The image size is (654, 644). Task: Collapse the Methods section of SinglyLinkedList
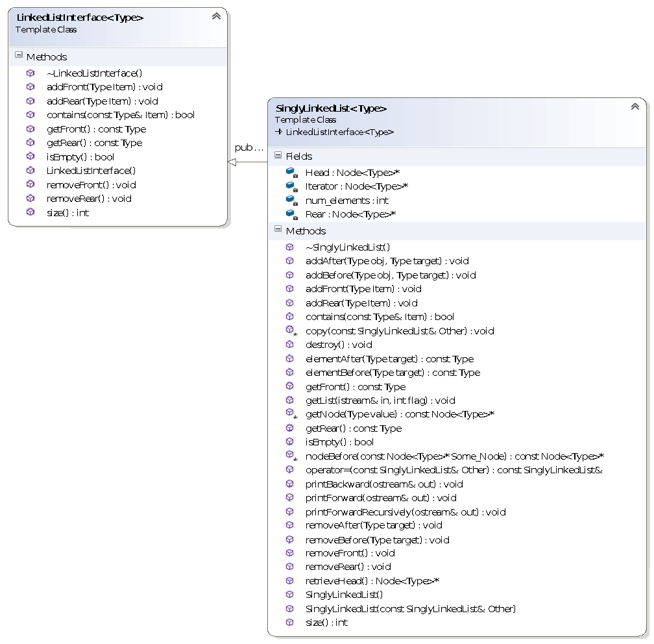[x=278, y=229]
